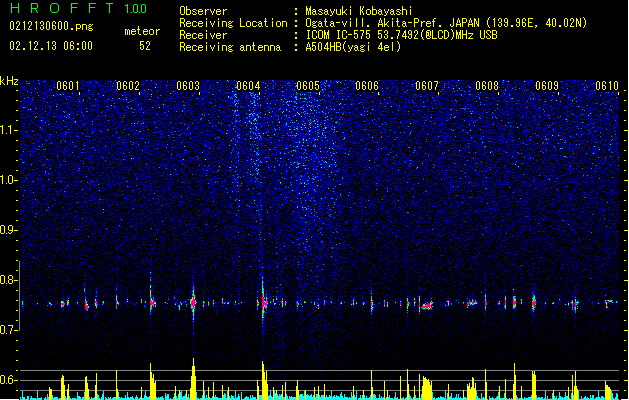Click time marker 0602

128,86
